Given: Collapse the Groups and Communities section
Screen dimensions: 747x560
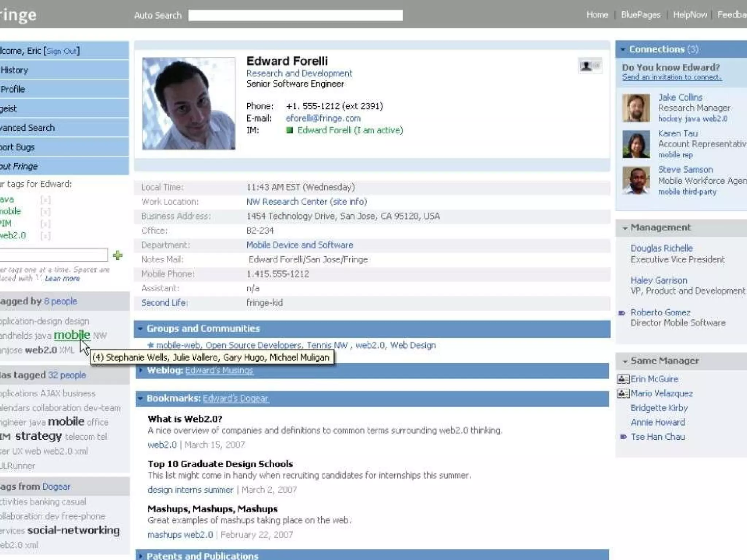Looking at the screenshot, I should [x=140, y=328].
